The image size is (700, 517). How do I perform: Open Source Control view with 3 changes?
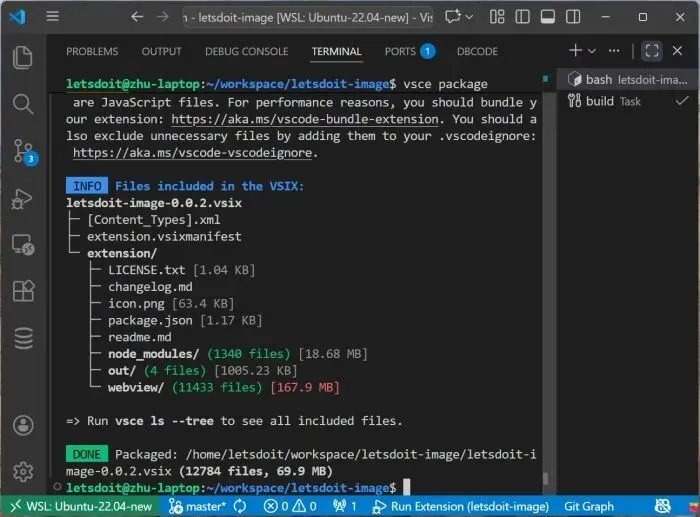pos(24,152)
